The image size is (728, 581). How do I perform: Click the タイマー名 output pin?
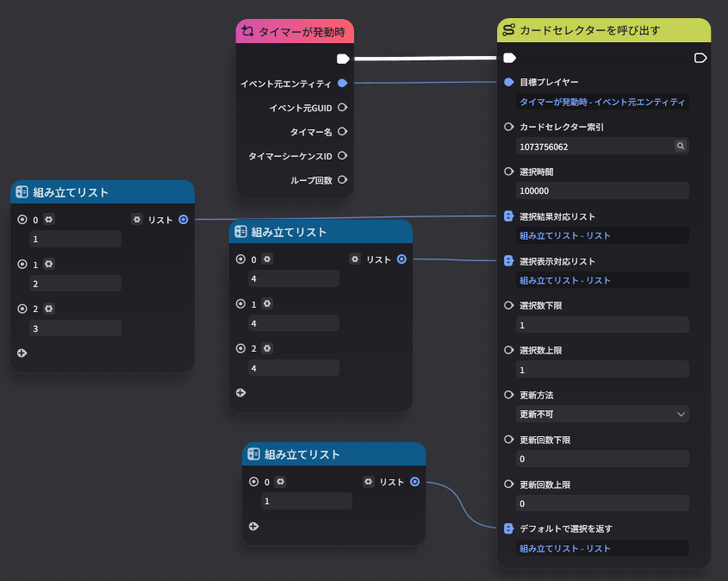click(343, 131)
